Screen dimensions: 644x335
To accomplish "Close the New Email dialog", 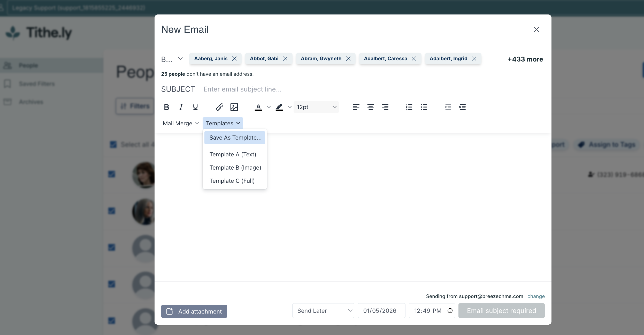I will point(536,29).
